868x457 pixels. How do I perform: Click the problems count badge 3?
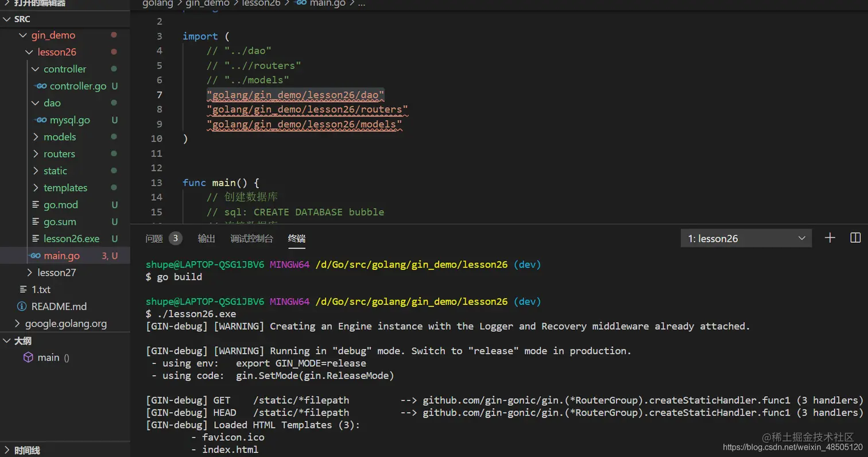176,238
